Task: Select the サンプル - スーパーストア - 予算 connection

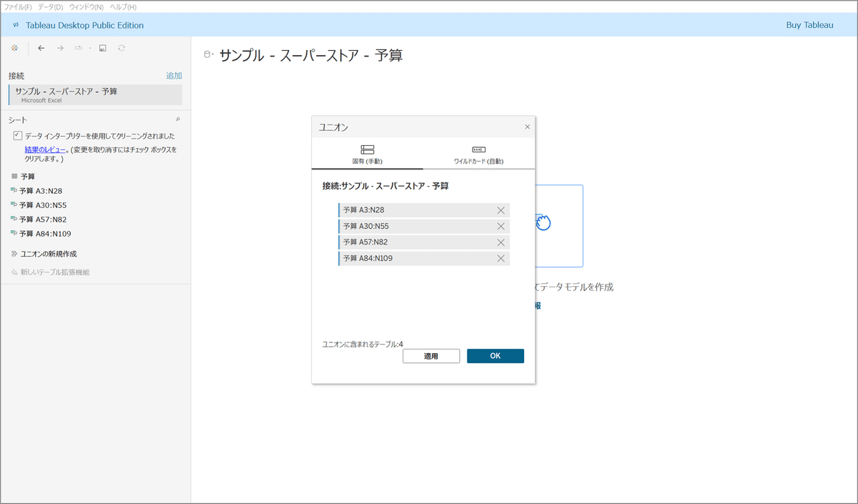Action: (x=95, y=94)
